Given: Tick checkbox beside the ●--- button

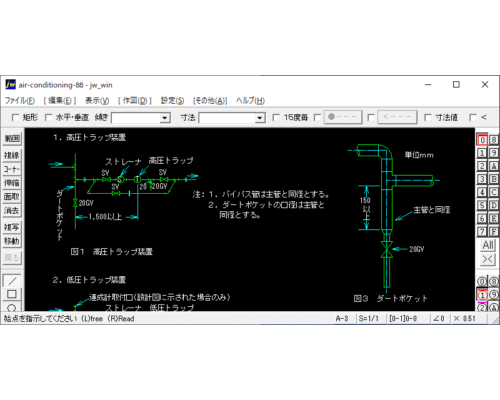Looking at the screenshot, I should click(317, 117).
